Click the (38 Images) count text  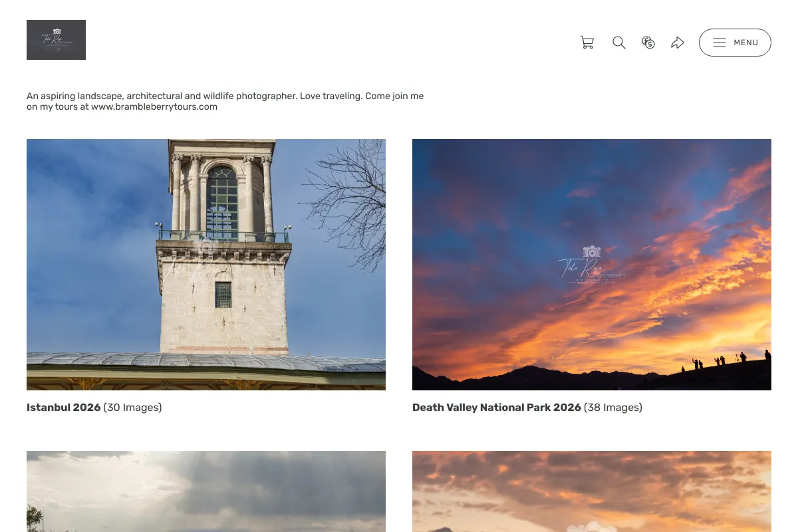tap(613, 408)
